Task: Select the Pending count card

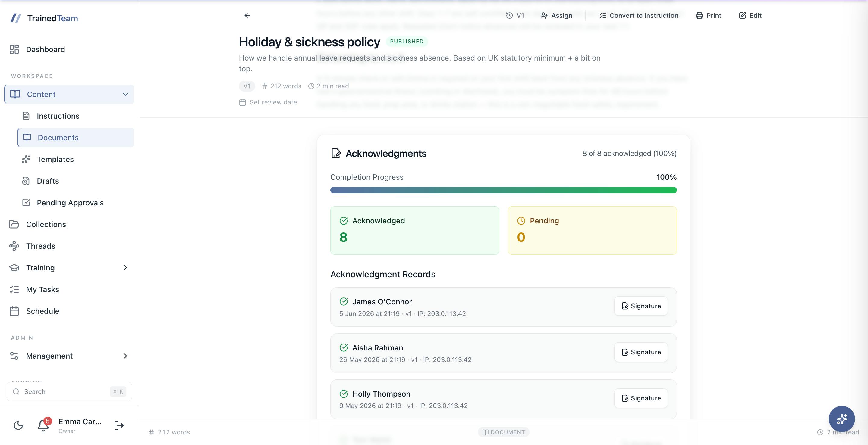Action: tap(592, 230)
